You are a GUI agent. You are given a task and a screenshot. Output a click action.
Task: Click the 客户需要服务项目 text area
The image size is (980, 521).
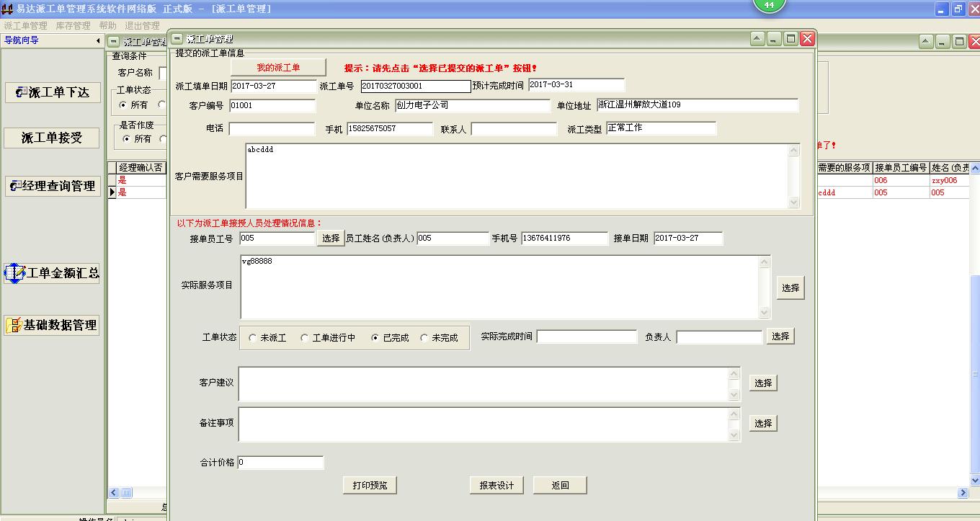point(517,177)
